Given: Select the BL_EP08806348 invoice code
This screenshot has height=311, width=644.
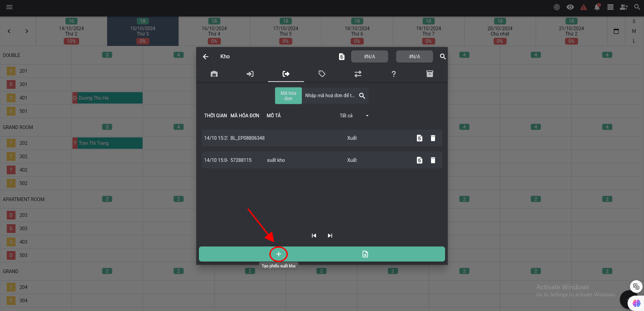Looking at the screenshot, I should point(248,138).
